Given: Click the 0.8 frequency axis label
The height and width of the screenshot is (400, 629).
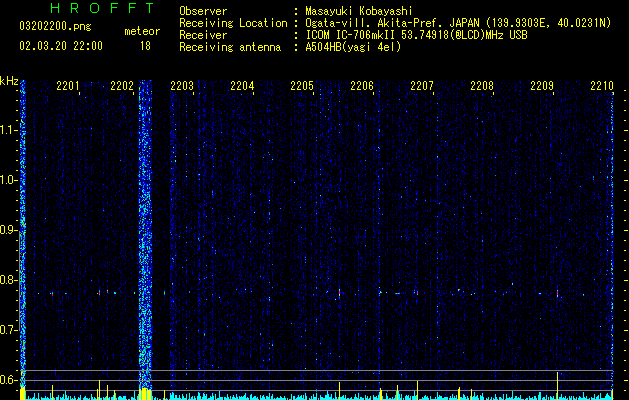Looking at the screenshot, I should pyautogui.click(x=9, y=280).
